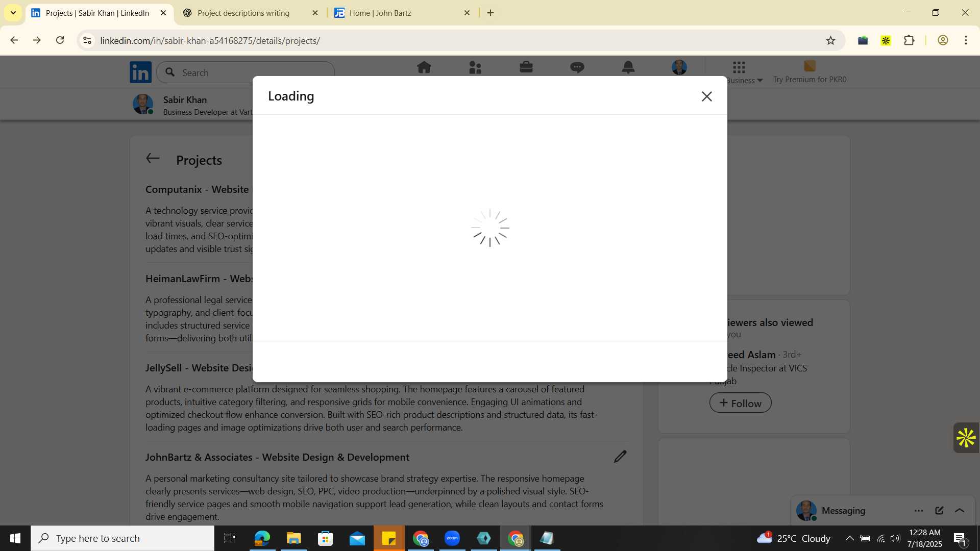Open the tab search dropdown arrow

[13, 13]
